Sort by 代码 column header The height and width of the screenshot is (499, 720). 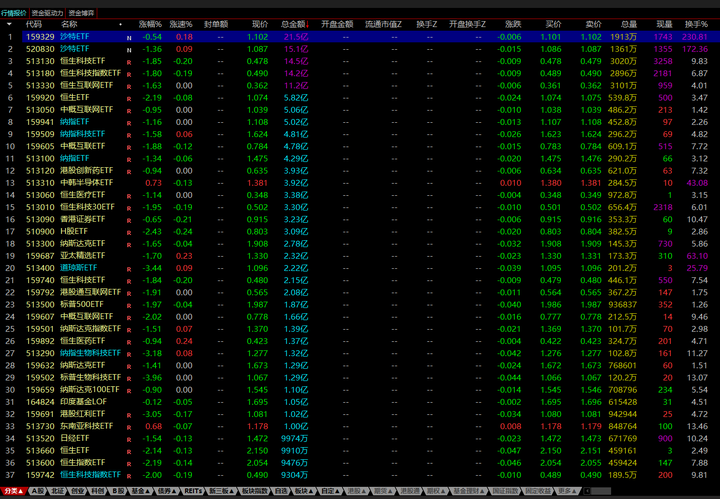tap(34, 24)
